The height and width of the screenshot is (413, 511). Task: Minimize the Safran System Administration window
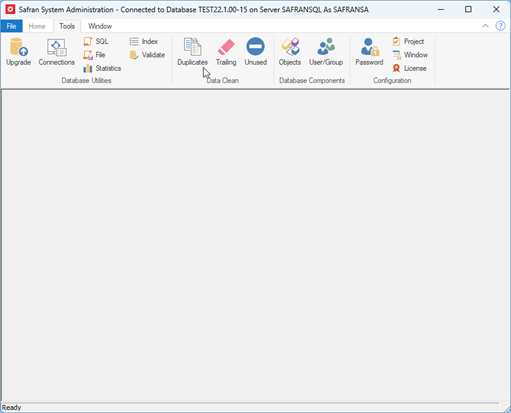click(x=441, y=9)
